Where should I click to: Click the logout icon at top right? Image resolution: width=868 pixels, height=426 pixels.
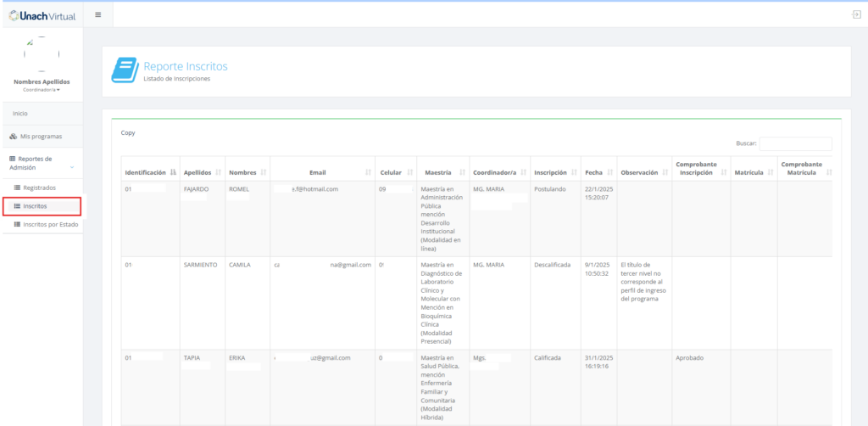pyautogui.click(x=856, y=14)
